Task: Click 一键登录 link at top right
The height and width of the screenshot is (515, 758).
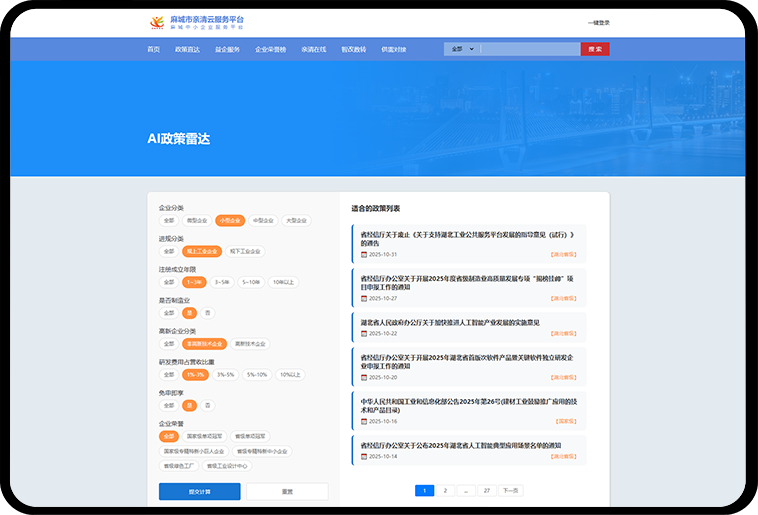Action: [x=598, y=22]
